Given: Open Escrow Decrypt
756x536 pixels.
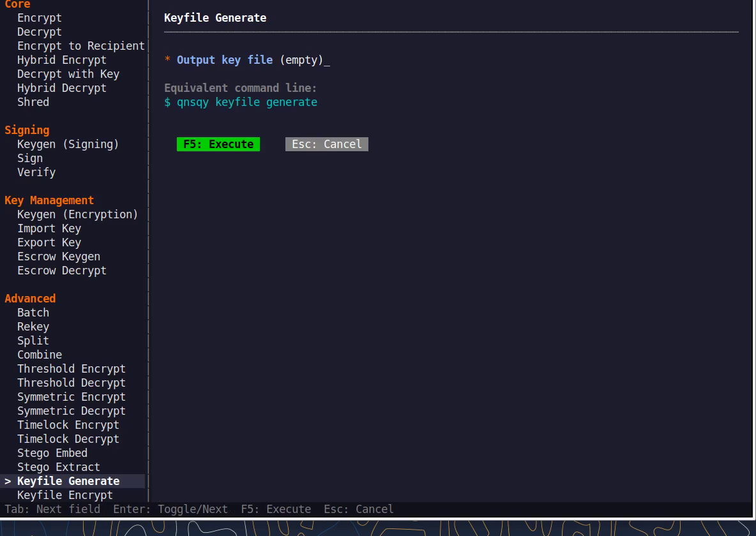Looking at the screenshot, I should tap(62, 270).
